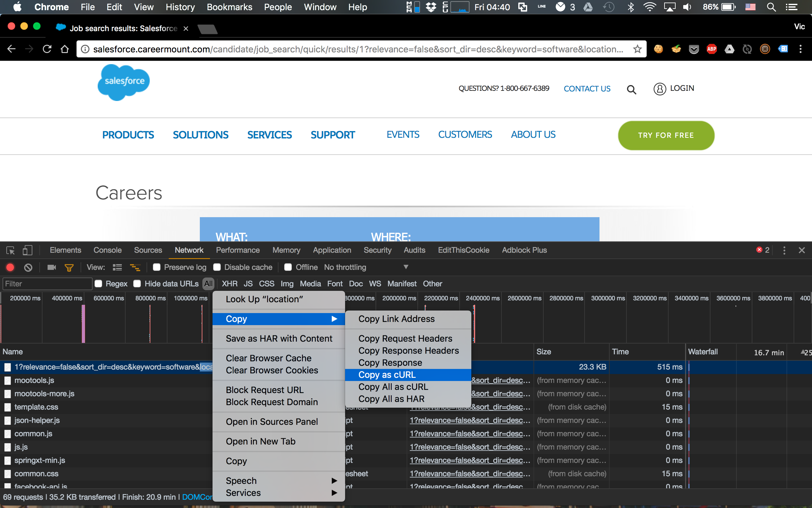Screen dimensions: 812x508
Task: Enable the Regex filter checkbox
Action: (x=98, y=284)
